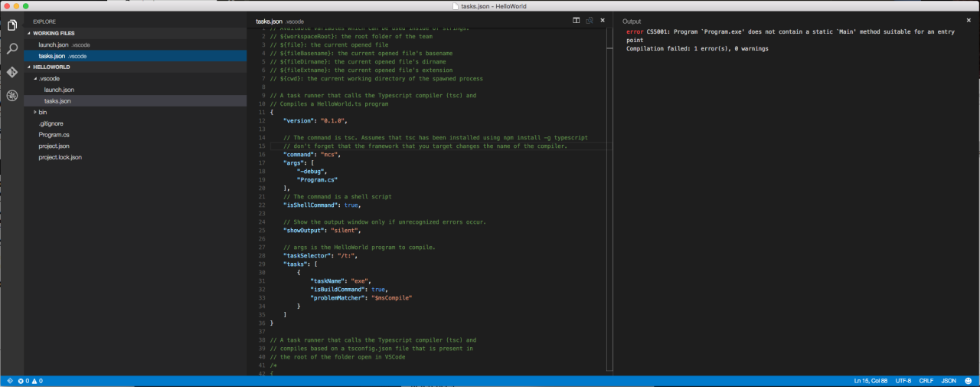Click the errors and warnings count in status bar

coord(30,381)
